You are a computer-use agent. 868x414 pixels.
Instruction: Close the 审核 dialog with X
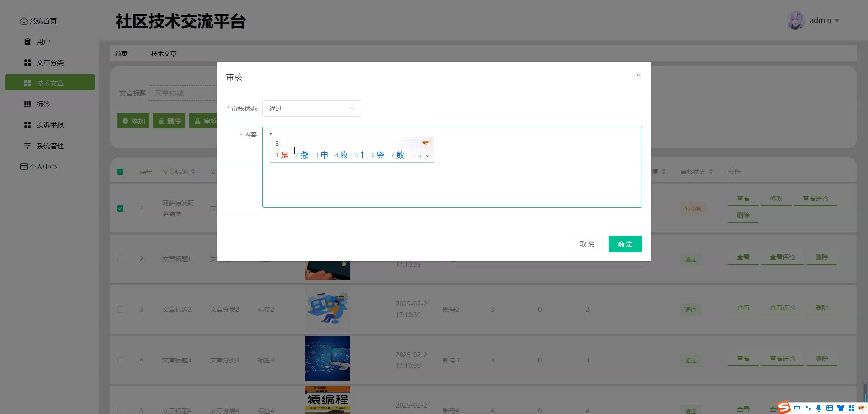click(x=638, y=75)
